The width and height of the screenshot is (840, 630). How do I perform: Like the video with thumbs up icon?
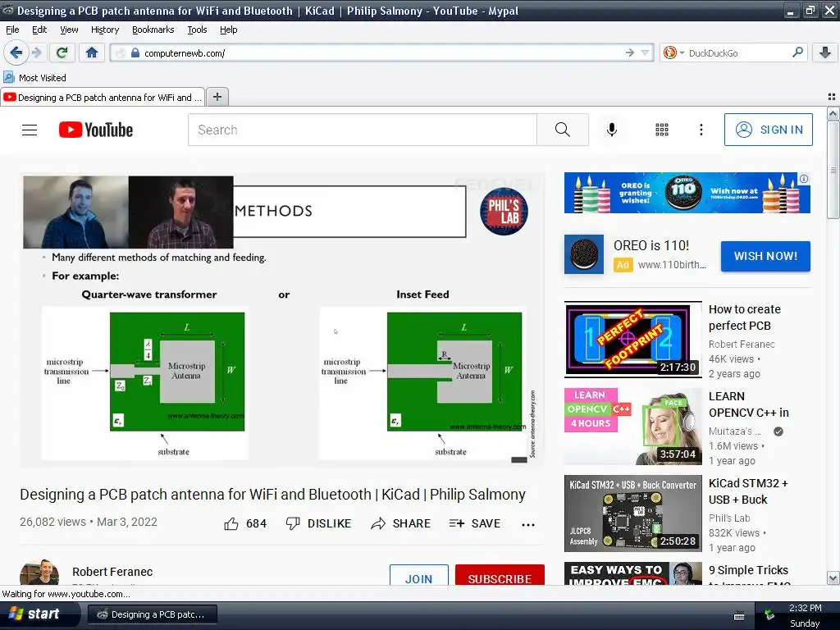pos(231,523)
